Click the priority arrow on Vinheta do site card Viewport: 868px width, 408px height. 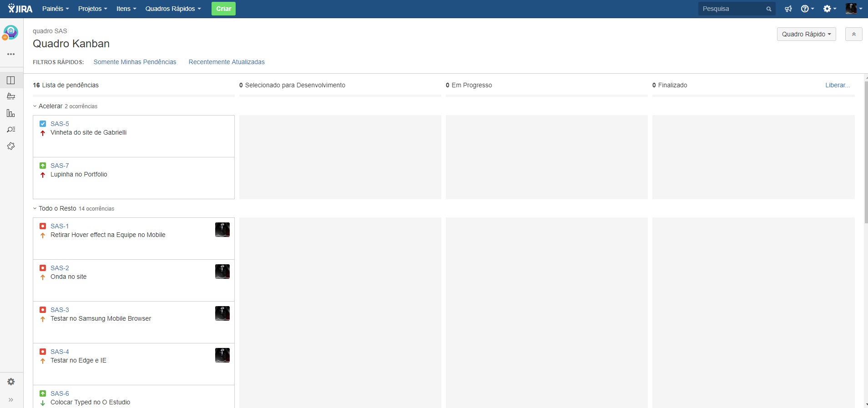click(x=43, y=133)
